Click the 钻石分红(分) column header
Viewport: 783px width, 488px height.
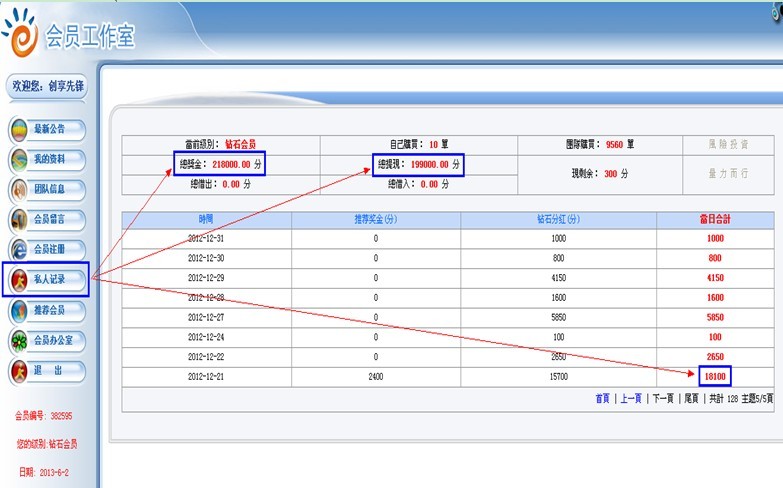pyautogui.click(x=558, y=219)
